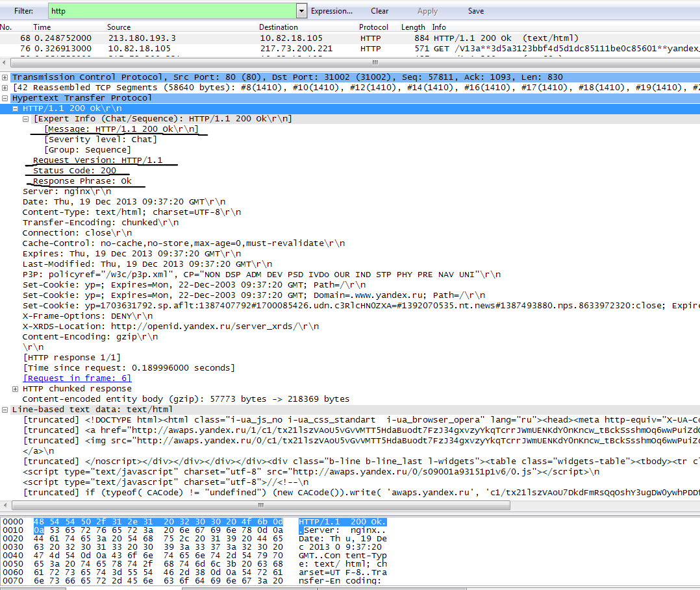Sort by the Length column header
This screenshot has width=700, height=590.
click(x=413, y=27)
